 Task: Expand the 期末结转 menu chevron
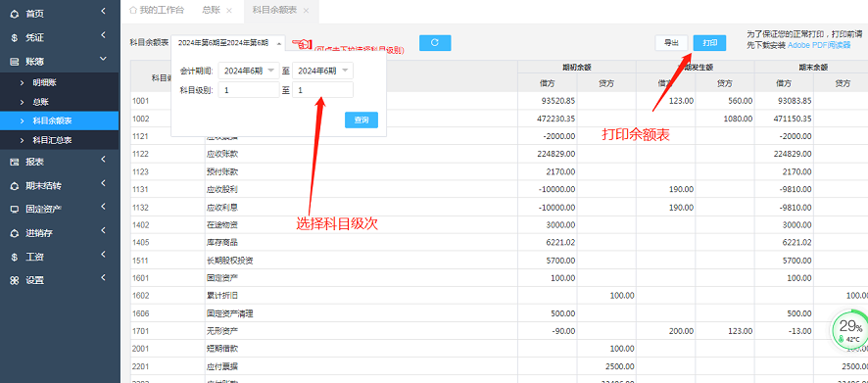click(x=103, y=182)
